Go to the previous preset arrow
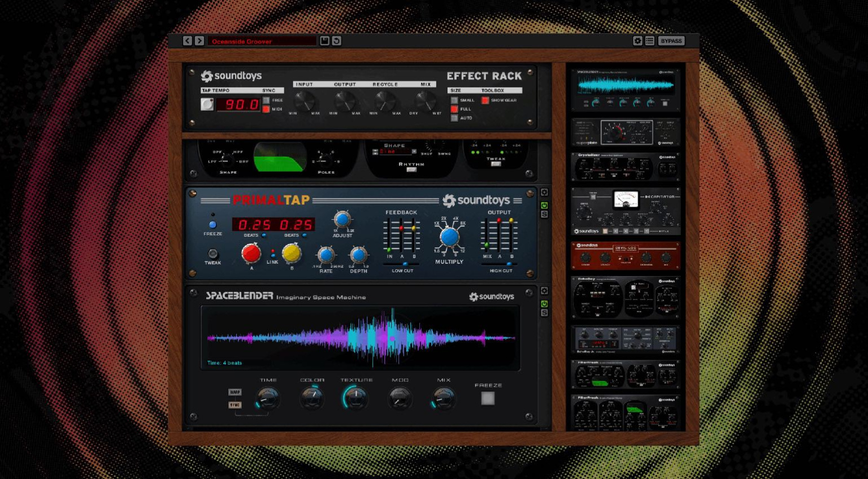The width and height of the screenshot is (868, 479). point(188,41)
